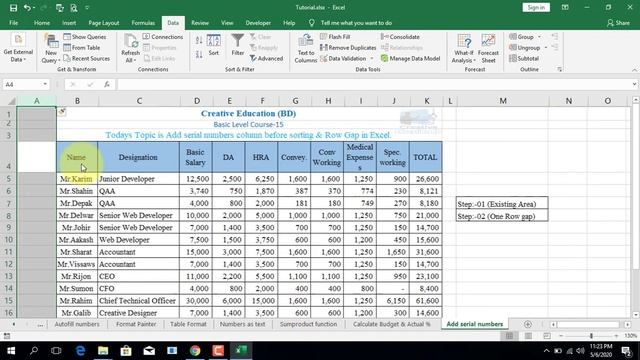Open the Sort dialog button
640x360 pixels.
(x=213, y=45)
